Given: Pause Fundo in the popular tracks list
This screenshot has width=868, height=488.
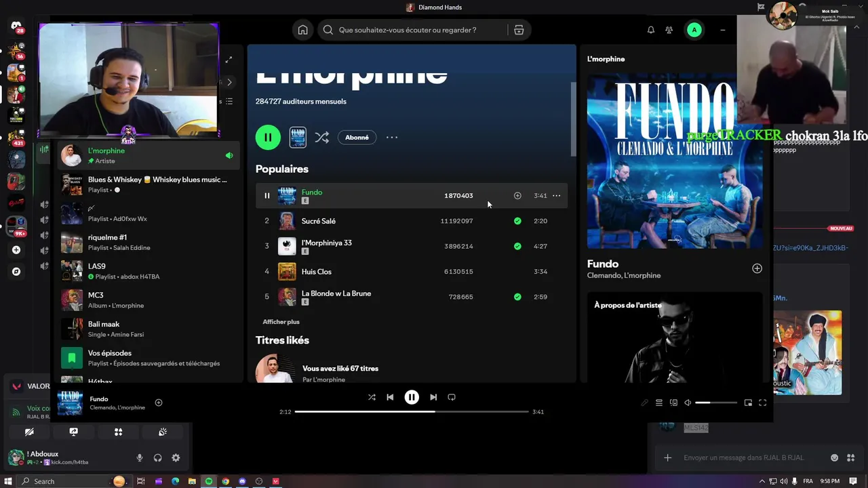Looking at the screenshot, I should pyautogui.click(x=267, y=196).
